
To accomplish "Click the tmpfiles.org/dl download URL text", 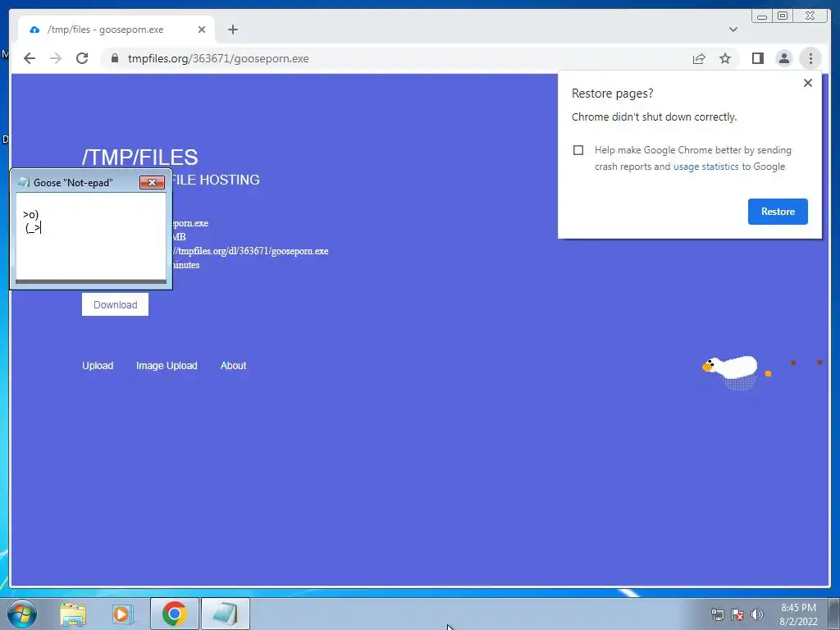I will click(x=251, y=251).
